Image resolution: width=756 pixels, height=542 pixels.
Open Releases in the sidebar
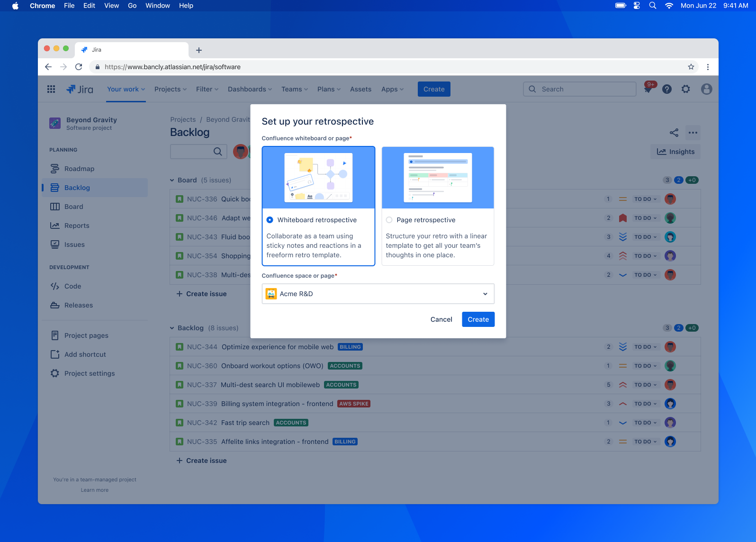coord(95,305)
